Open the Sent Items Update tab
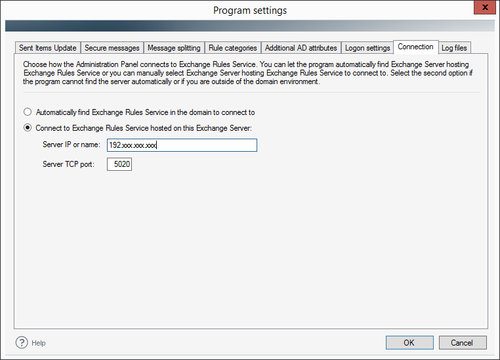Image resolution: width=500 pixels, height=360 pixels. [x=48, y=48]
